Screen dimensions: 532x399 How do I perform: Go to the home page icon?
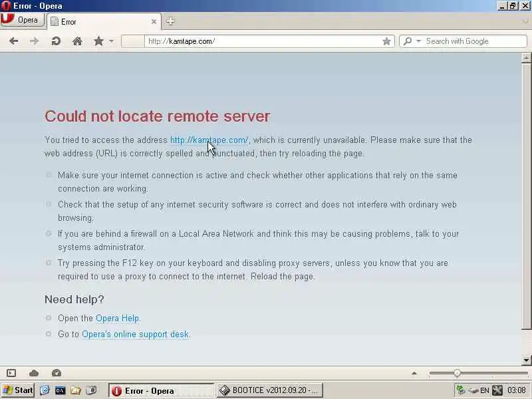coord(77,41)
